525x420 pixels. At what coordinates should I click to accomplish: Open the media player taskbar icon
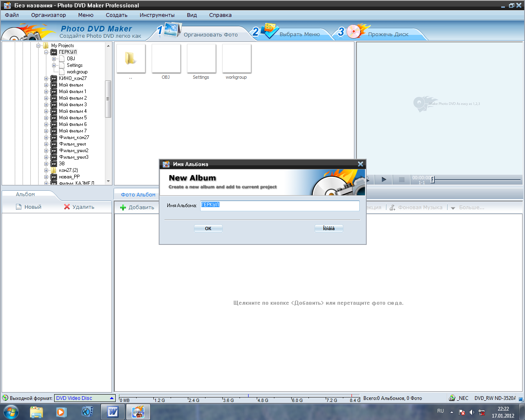(62, 412)
